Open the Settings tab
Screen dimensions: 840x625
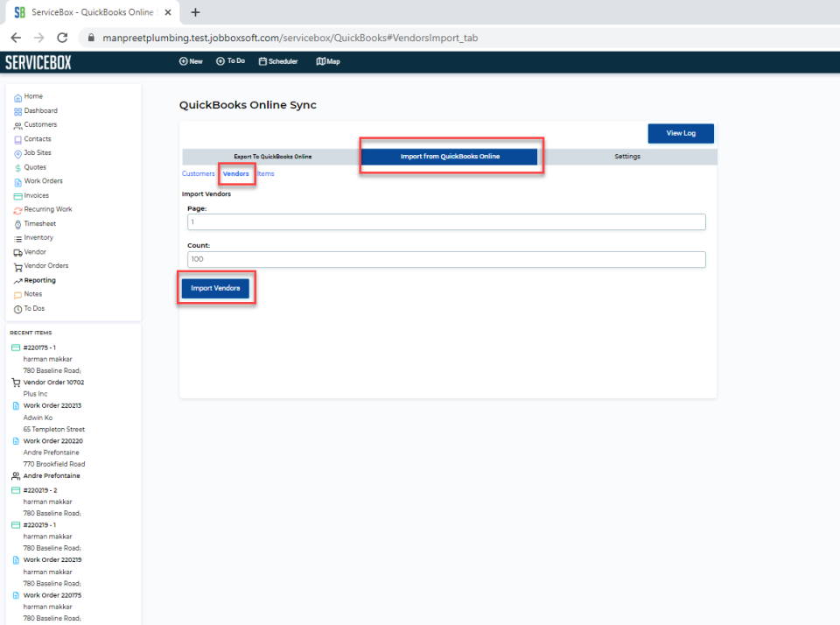point(627,157)
